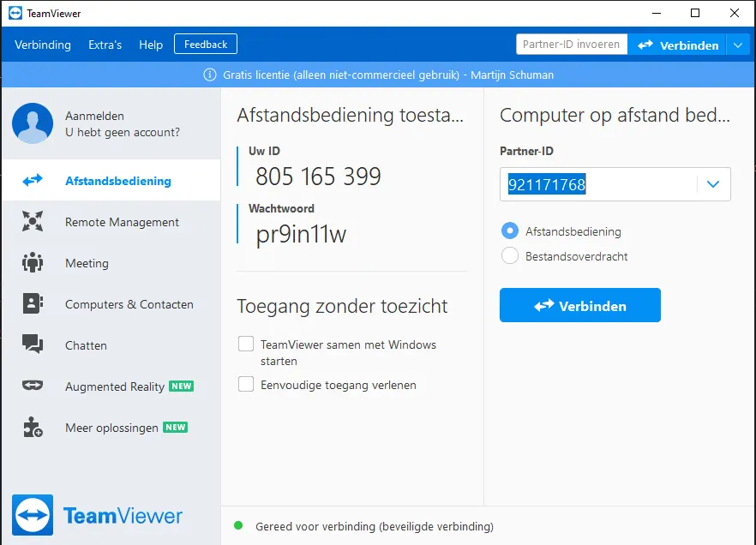Click the green connection status indicator
The height and width of the screenshot is (545, 756).
pos(238,526)
